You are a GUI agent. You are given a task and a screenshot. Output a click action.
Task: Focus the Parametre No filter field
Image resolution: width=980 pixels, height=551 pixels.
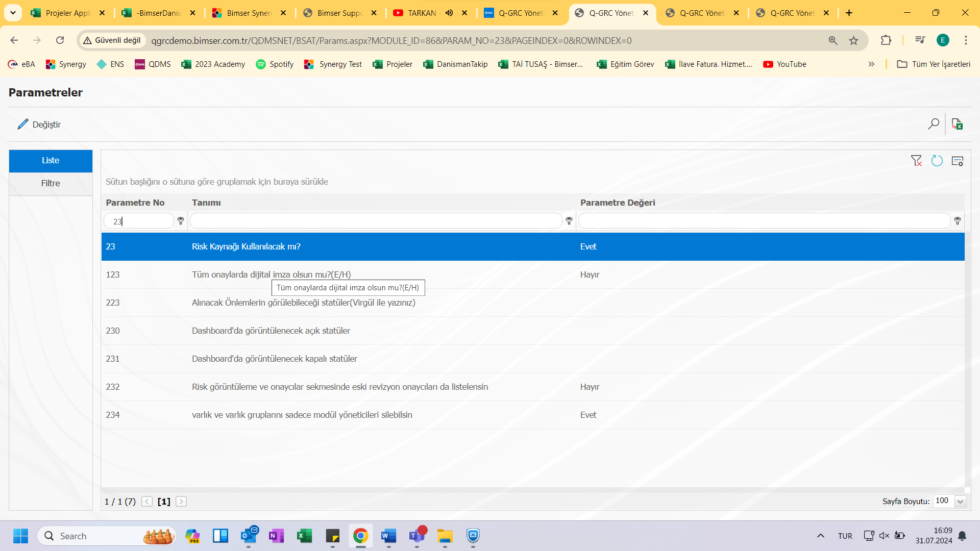click(x=139, y=221)
